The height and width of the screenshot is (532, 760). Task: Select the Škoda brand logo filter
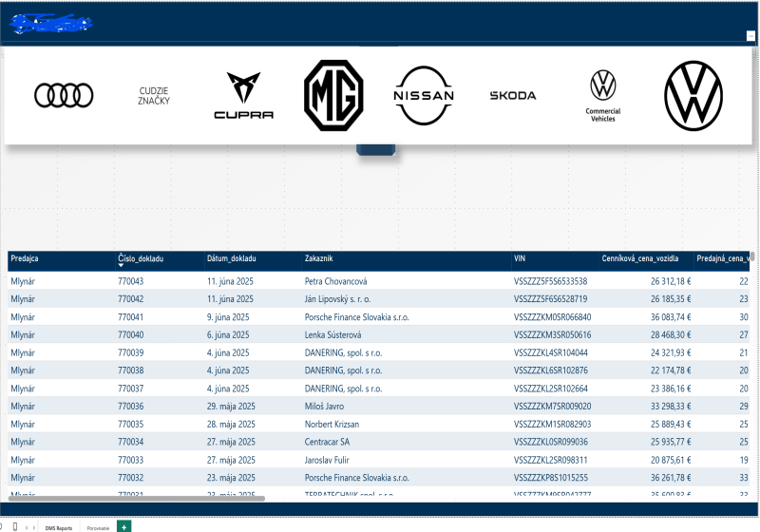click(513, 95)
